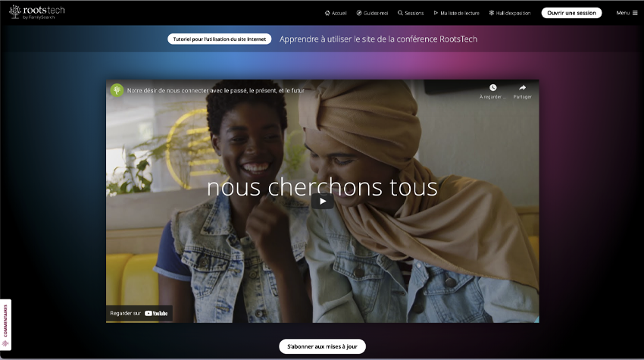Select the Sessions menu label
644x360 pixels.
click(x=414, y=13)
